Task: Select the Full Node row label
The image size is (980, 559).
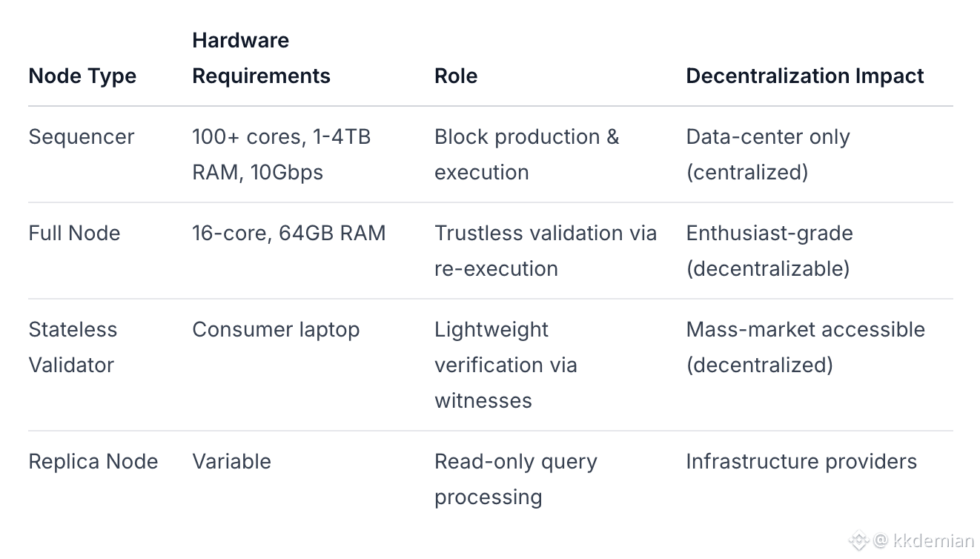Action: pyautogui.click(x=74, y=234)
